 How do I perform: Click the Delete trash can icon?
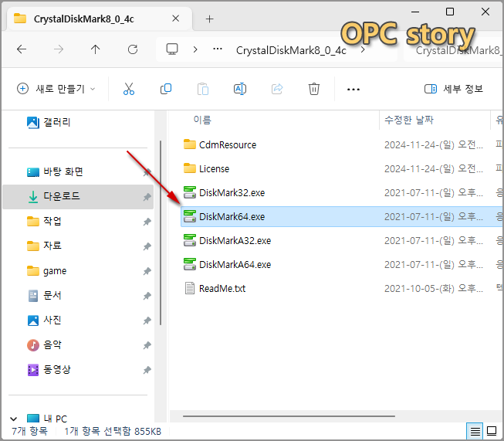314,89
